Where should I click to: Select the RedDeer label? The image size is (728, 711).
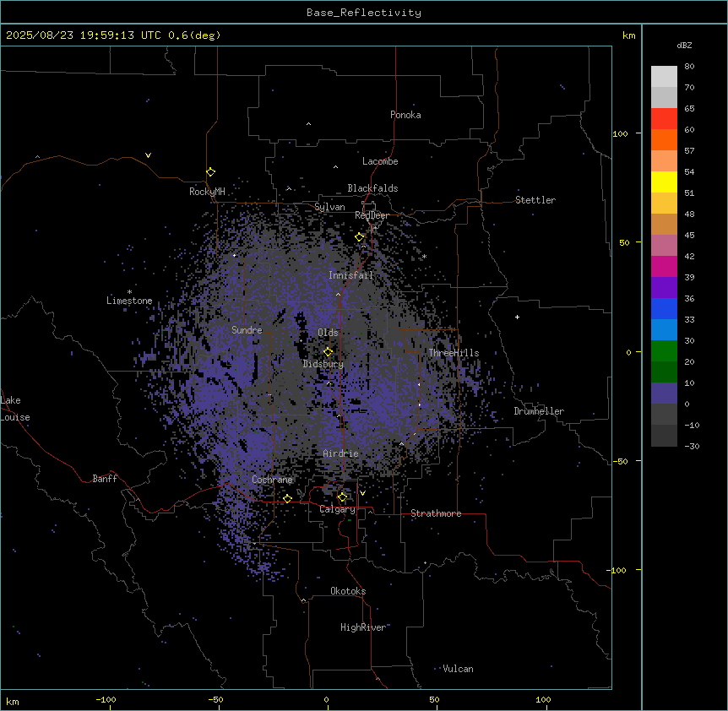(x=372, y=215)
